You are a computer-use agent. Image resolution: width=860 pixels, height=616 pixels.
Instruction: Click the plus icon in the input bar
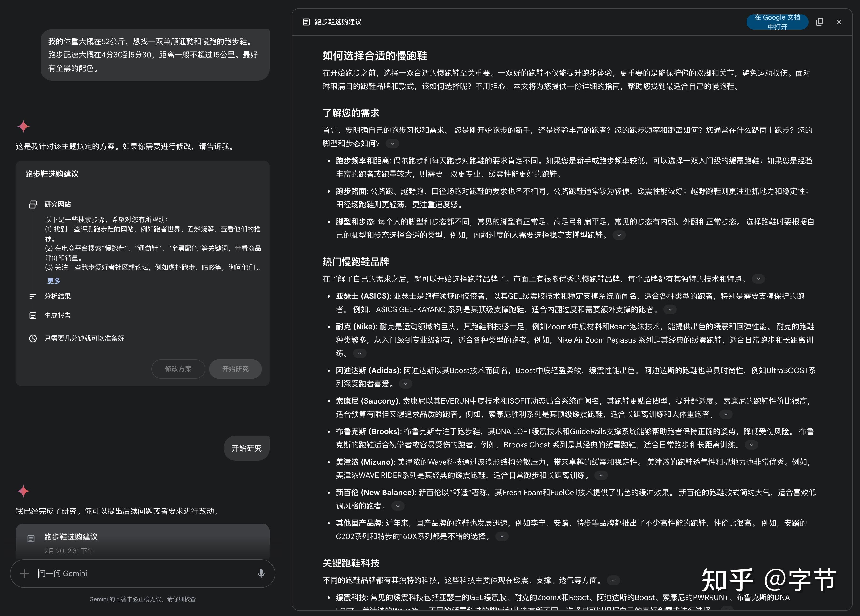point(24,574)
